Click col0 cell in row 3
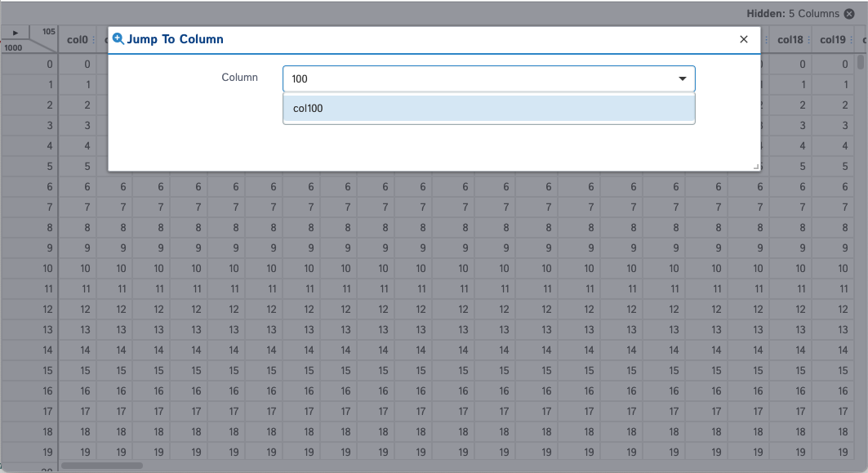Viewport: 868px width, 473px height. [78, 126]
